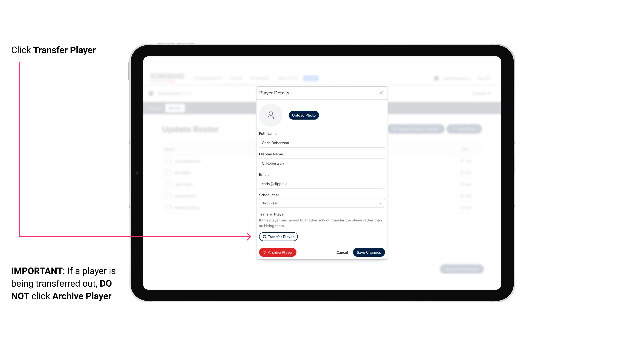644x346 pixels.
Task: Click the user profile icon top navigation
Action: click(437, 78)
